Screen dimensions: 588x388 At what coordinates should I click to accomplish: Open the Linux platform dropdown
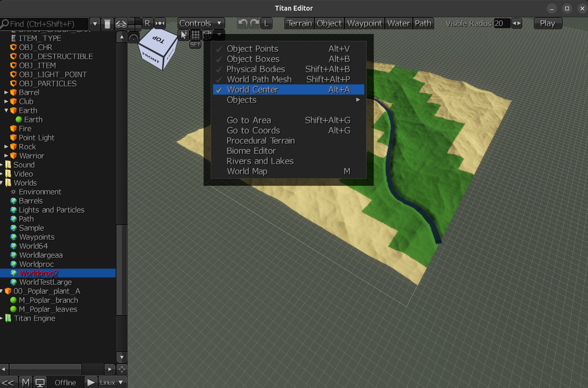pos(113,382)
